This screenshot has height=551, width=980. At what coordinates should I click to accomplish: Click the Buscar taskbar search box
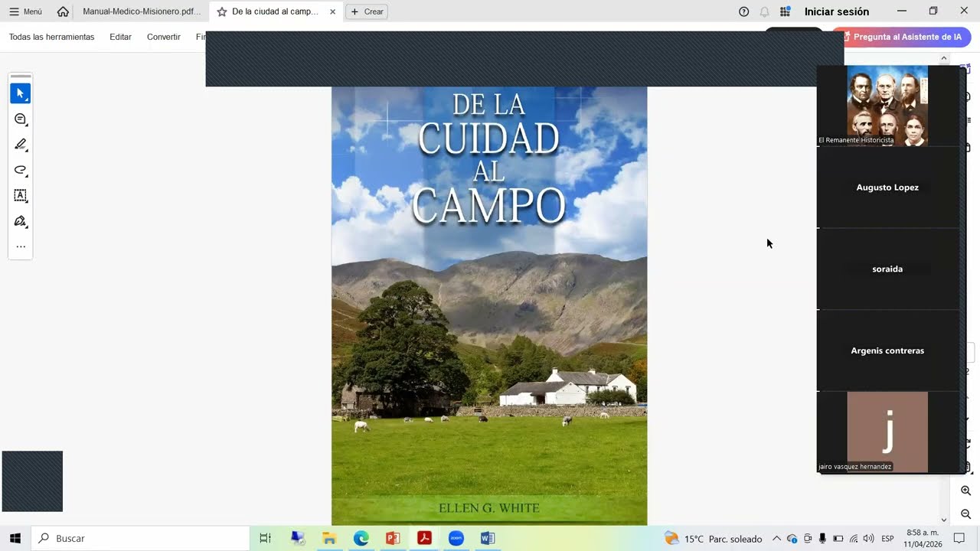pos(140,539)
